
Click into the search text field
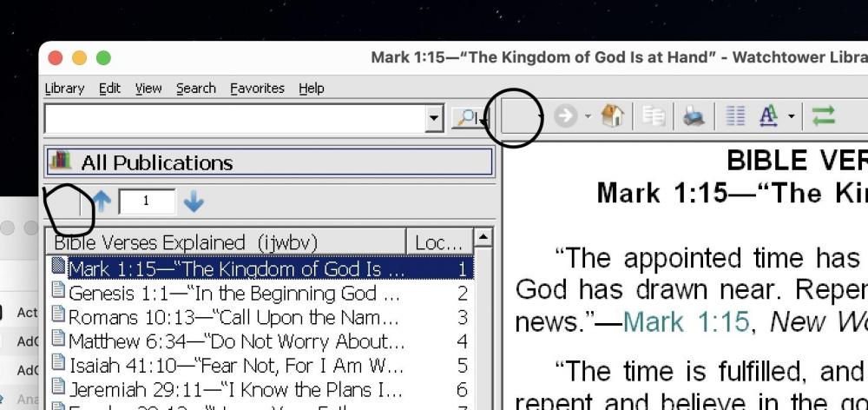[x=234, y=119]
